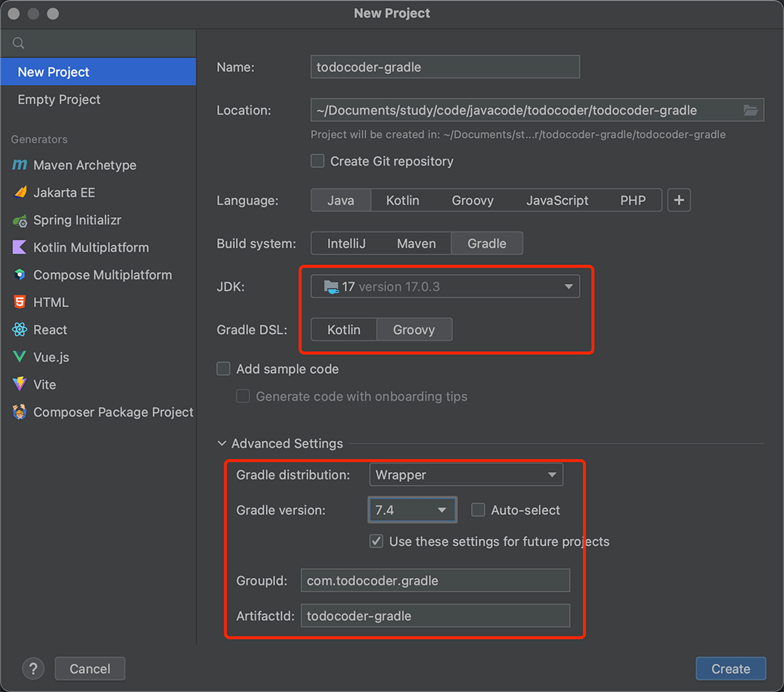This screenshot has width=784, height=692.
Task: Choose Vite generator
Action: (98, 385)
